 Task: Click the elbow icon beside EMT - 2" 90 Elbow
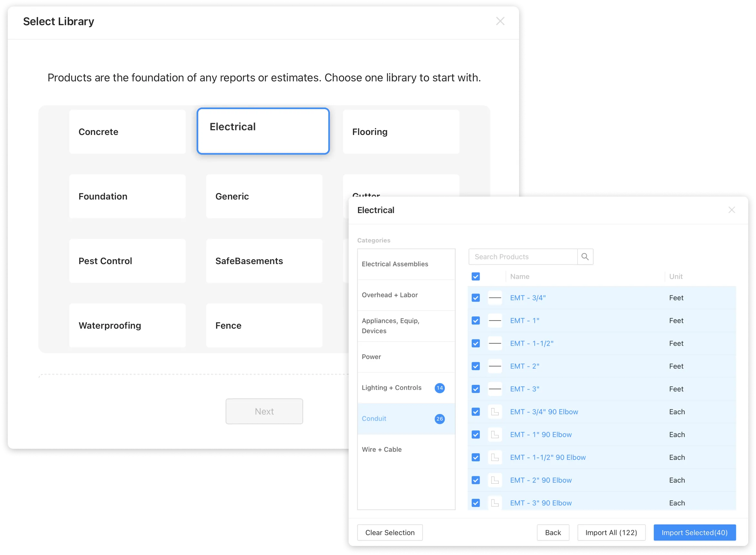495,480
